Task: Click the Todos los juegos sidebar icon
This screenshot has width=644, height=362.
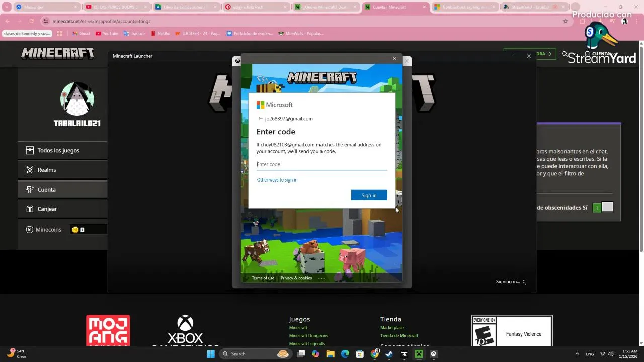Action: pos(30,150)
